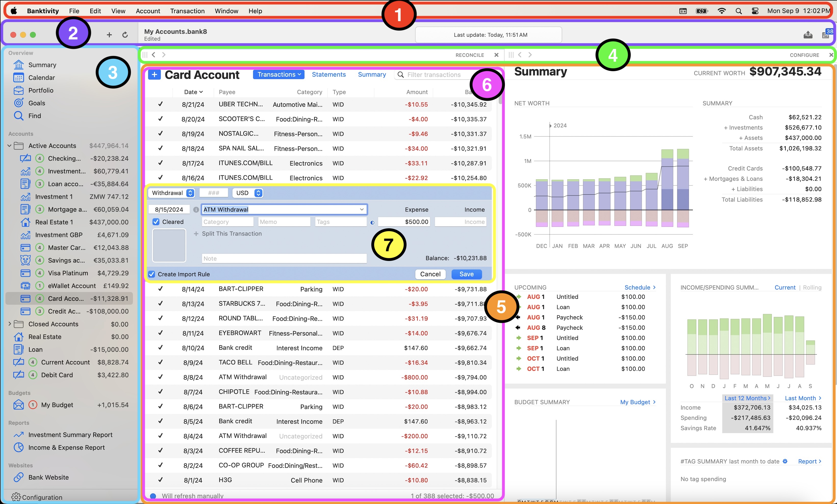The image size is (837, 504).
Task: Click the Calendar icon in sidebar
Action: [19, 78]
